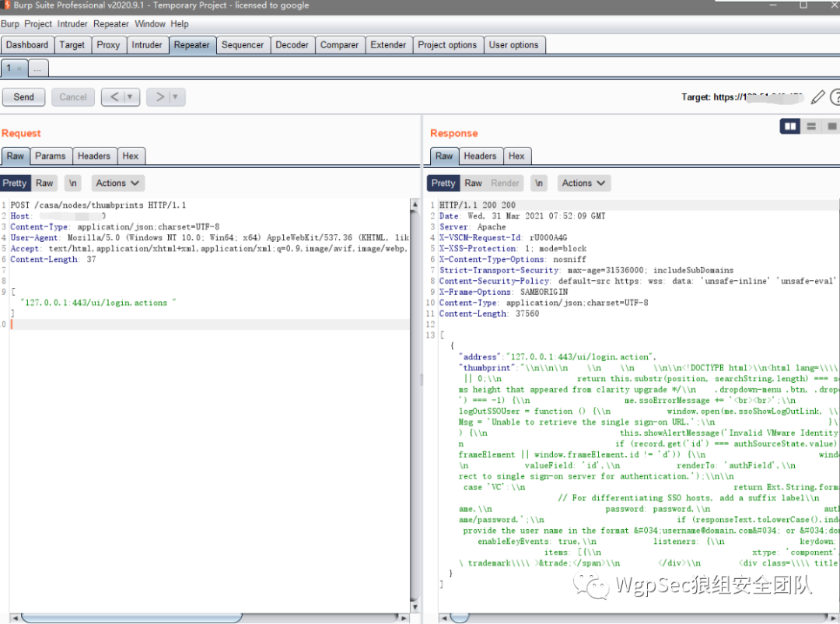Open request Headers tab

point(94,156)
